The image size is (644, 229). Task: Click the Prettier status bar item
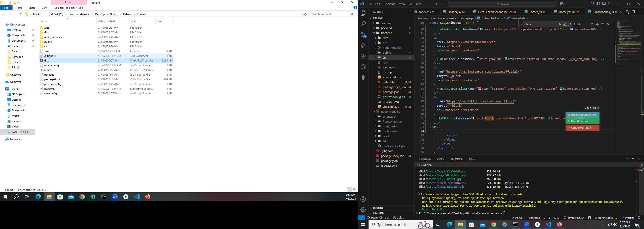(x=627, y=218)
